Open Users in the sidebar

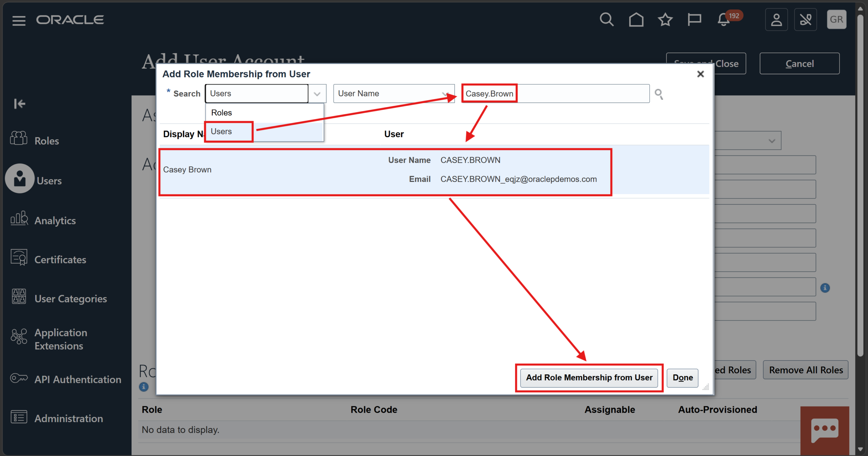pyautogui.click(x=49, y=181)
